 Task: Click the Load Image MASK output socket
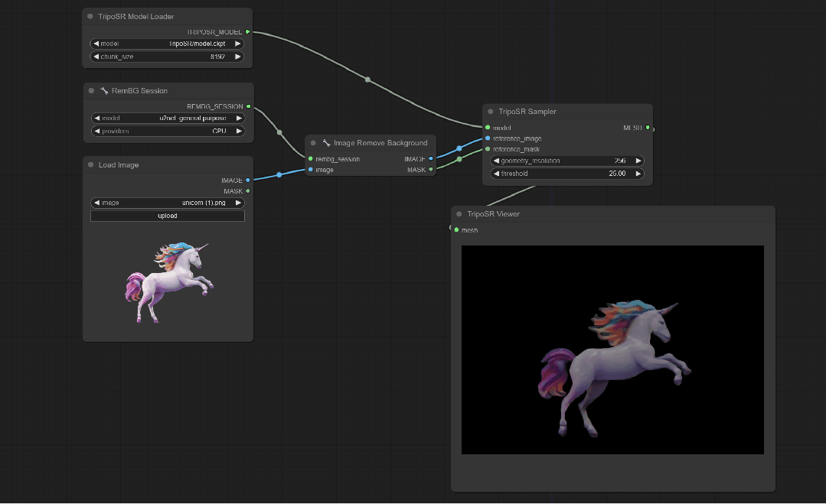coord(247,191)
